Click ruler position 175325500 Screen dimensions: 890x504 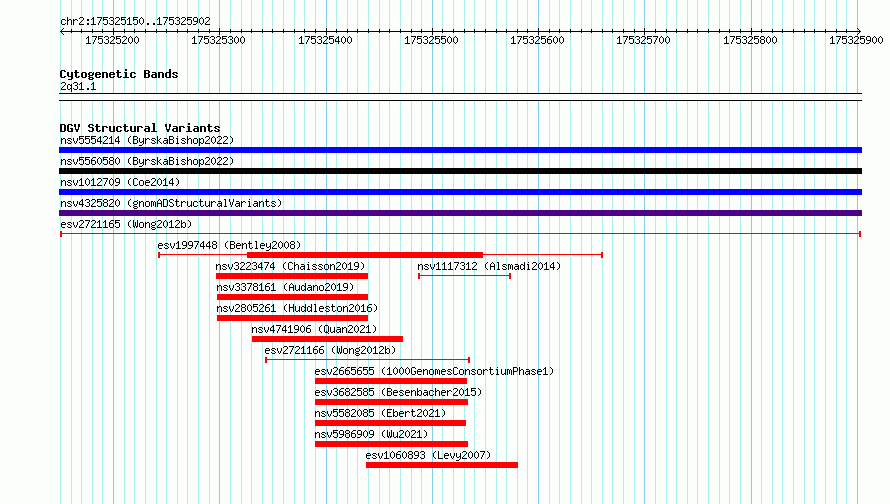click(x=431, y=40)
